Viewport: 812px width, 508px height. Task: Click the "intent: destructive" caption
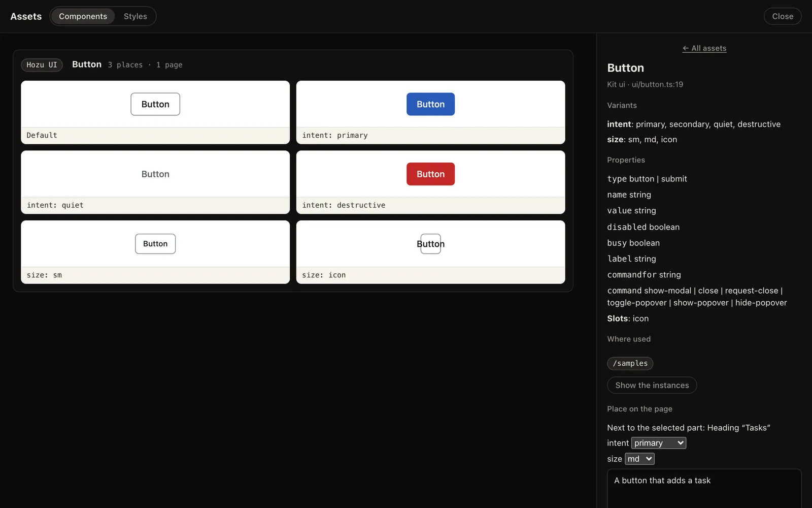tap(344, 205)
